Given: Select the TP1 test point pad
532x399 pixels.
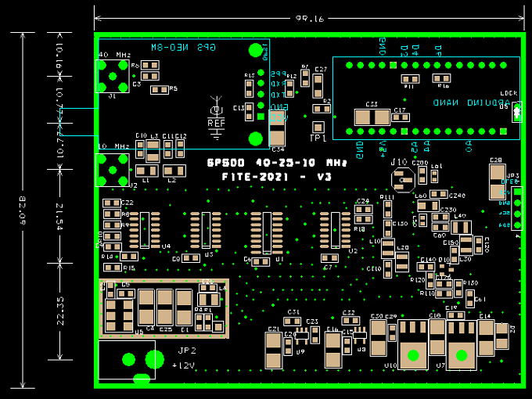Looking at the screenshot, I should click(318, 128).
